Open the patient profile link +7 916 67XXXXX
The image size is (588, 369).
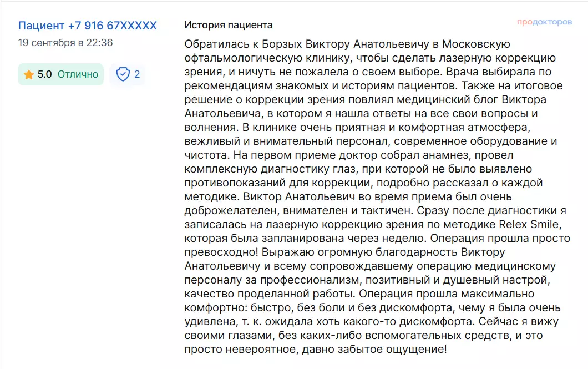click(x=87, y=26)
